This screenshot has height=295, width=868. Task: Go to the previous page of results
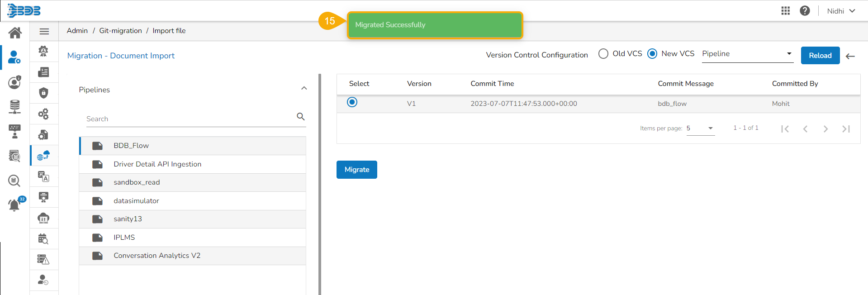tap(805, 129)
